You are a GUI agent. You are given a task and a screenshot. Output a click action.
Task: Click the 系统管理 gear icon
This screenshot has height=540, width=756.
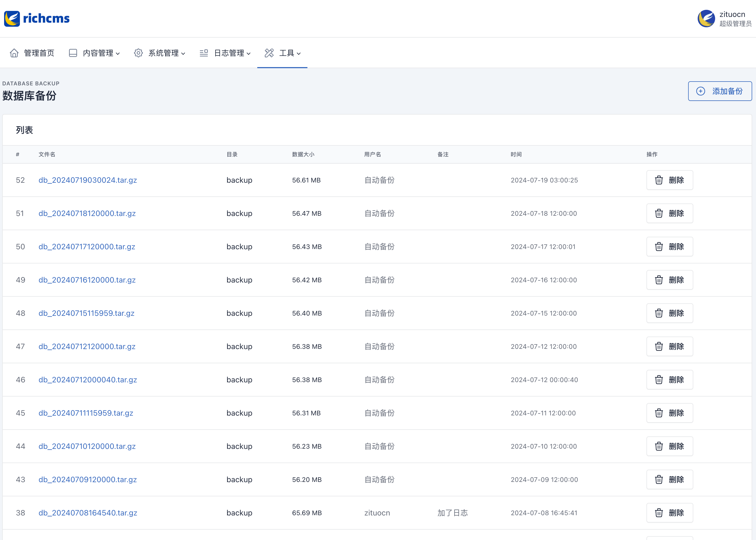(138, 53)
